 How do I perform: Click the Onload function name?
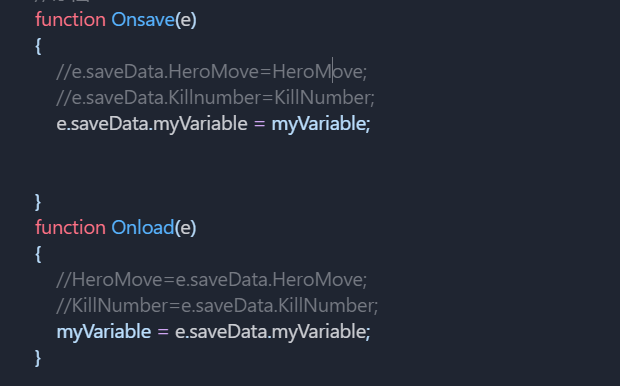click(143, 227)
